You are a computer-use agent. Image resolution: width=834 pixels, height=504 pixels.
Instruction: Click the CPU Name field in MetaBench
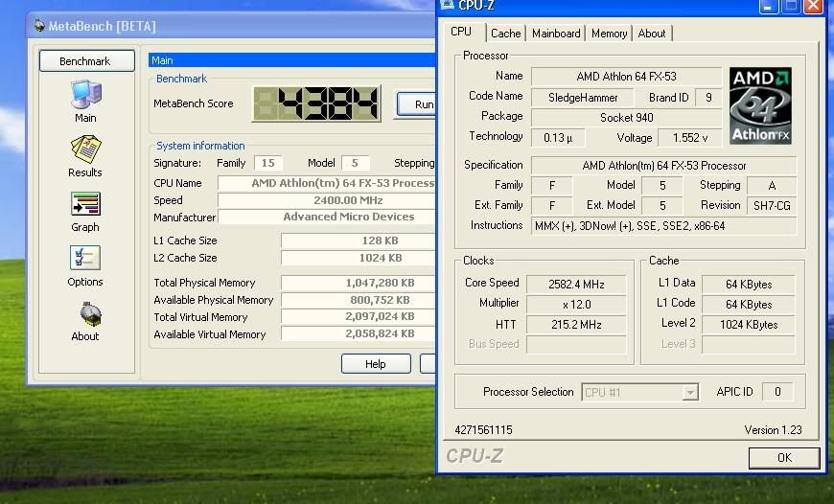pos(327,183)
